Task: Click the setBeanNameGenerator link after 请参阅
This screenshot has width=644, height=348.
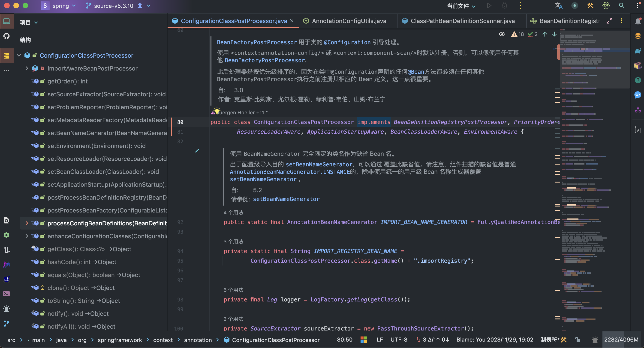Action: (286, 199)
